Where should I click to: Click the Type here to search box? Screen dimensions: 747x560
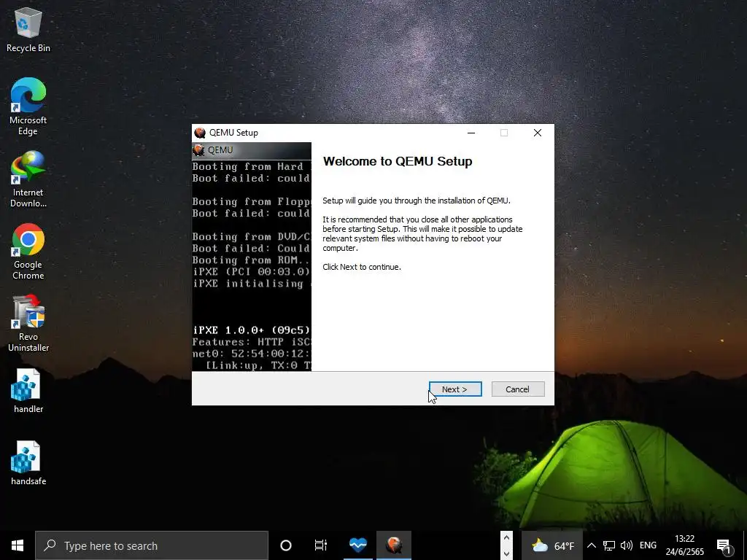[152, 545]
